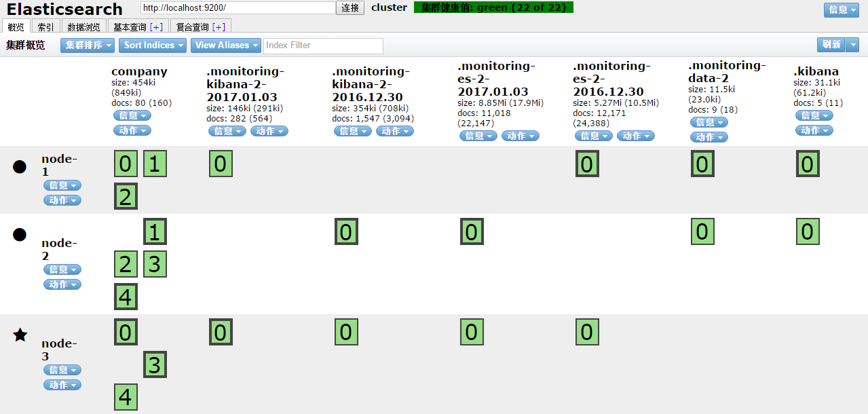Switch to the 概览 tab

tap(16, 26)
